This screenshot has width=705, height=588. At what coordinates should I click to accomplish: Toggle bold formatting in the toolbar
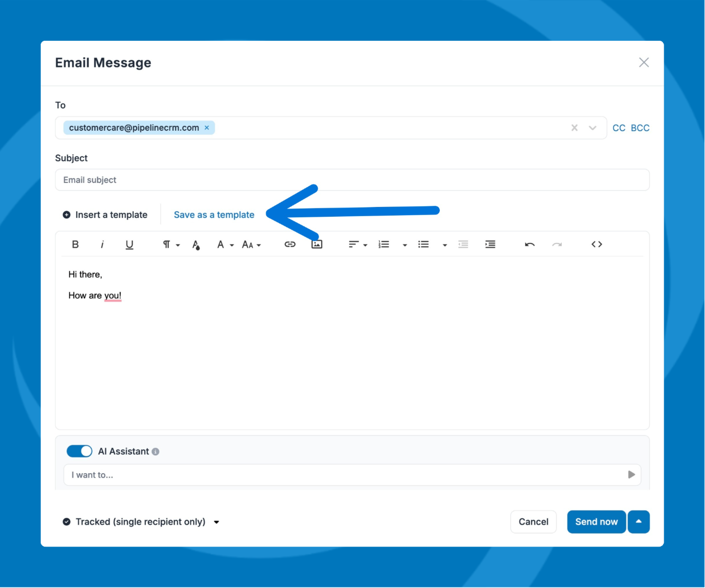tap(75, 244)
